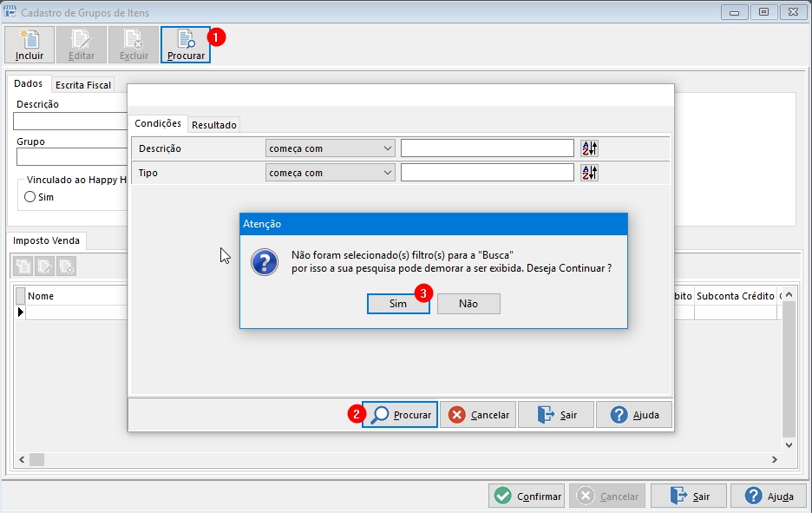Image resolution: width=812 pixels, height=513 pixels.
Task: Toggle sort order icon for Tipo row
Action: (589, 173)
